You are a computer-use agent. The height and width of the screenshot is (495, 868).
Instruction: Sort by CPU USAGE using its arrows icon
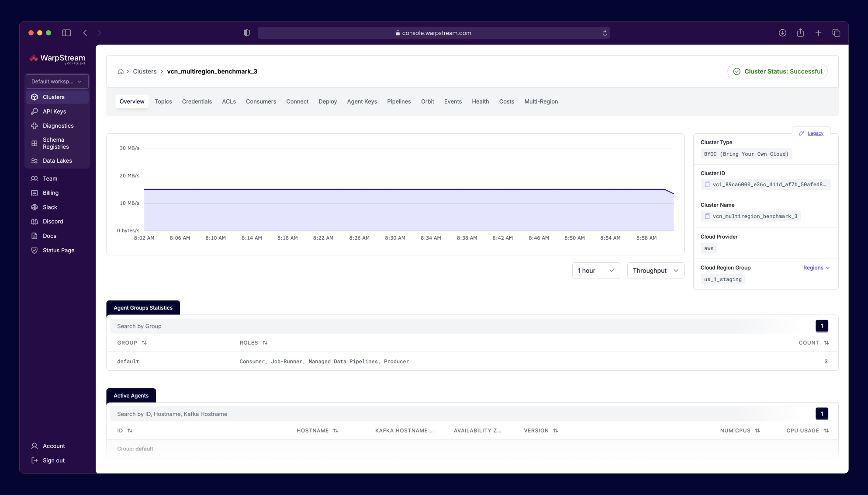826,431
